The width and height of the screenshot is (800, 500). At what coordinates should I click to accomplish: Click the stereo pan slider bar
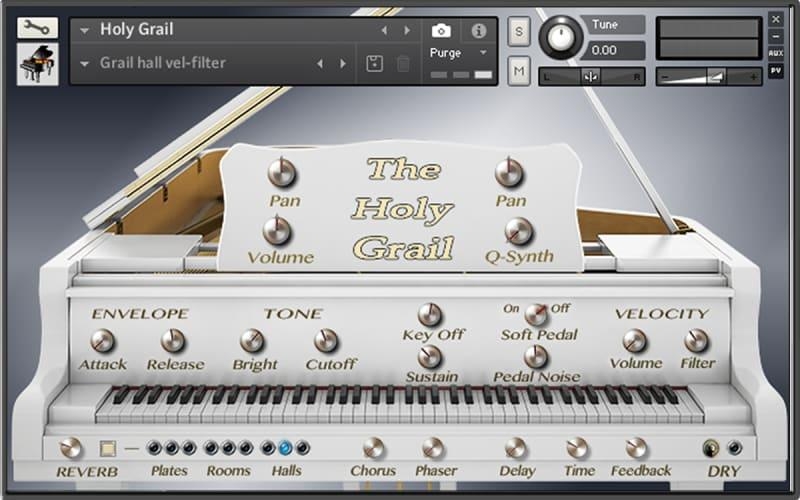[x=591, y=76]
